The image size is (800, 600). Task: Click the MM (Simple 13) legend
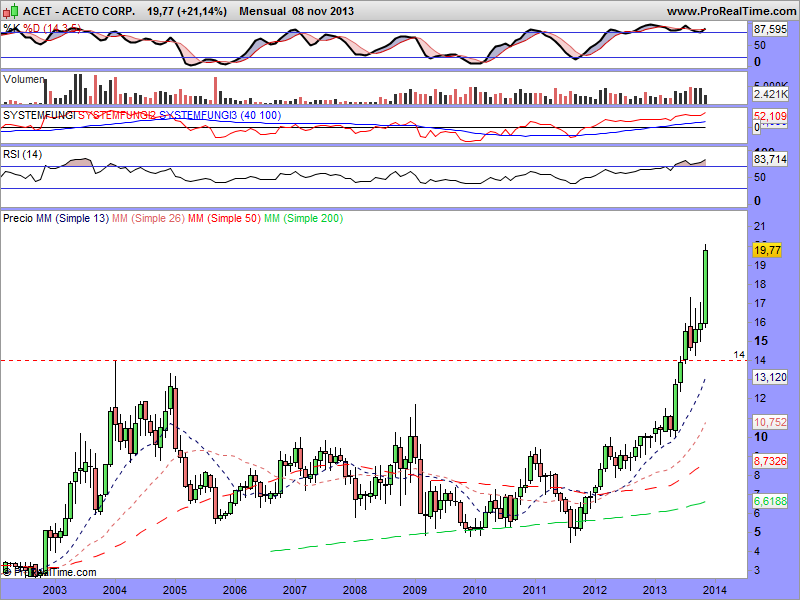click(x=72, y=218)
